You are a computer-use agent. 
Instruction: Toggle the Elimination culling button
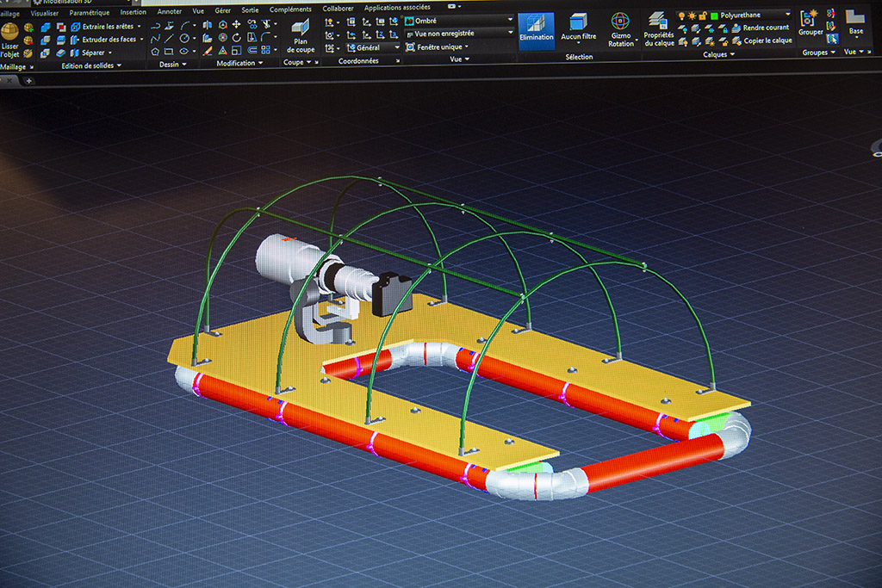click(x=536, y=30)
